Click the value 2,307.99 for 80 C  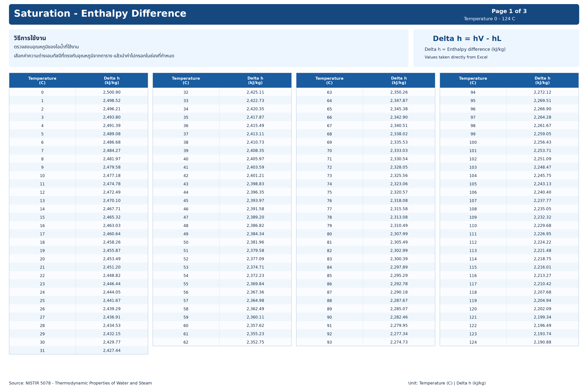click(x=399, y=234)
